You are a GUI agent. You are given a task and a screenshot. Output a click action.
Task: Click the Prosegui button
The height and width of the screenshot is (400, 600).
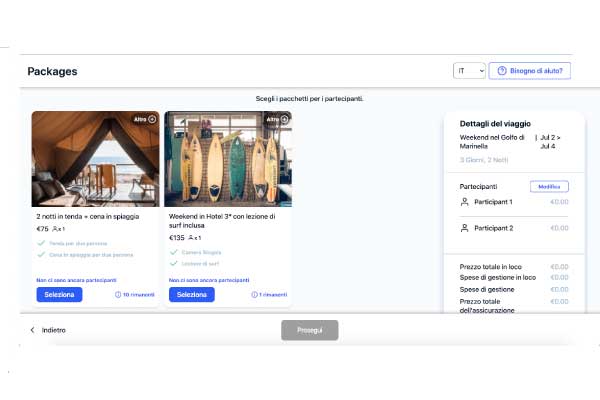[309, 330]
